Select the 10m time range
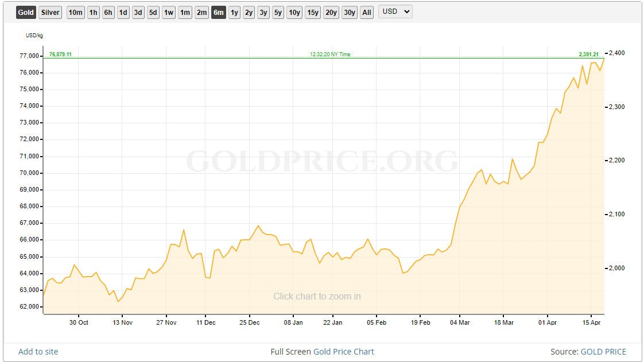 (x=75, y=12)
